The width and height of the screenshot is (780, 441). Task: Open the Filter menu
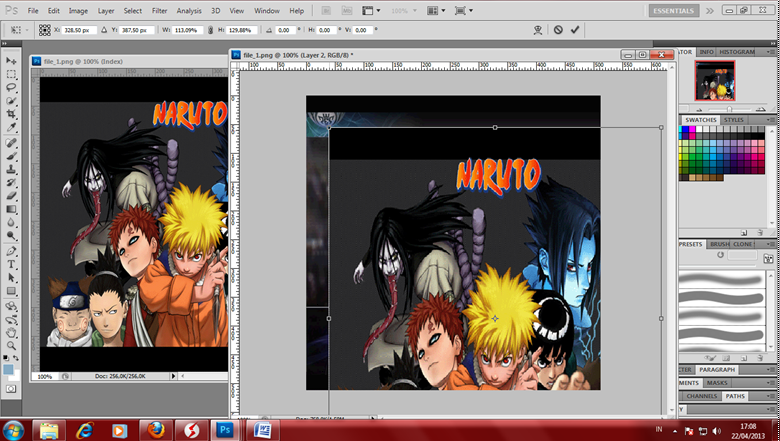click(x=159, y=10)
